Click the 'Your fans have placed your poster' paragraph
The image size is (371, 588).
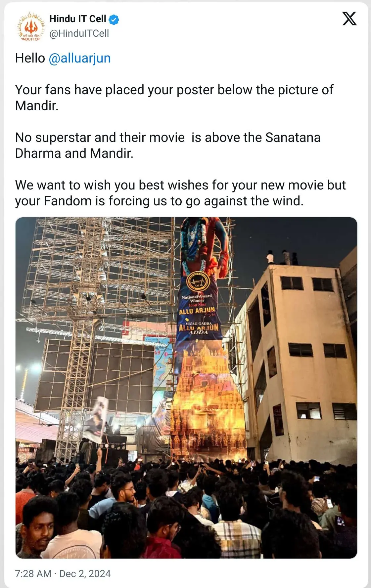174,98
